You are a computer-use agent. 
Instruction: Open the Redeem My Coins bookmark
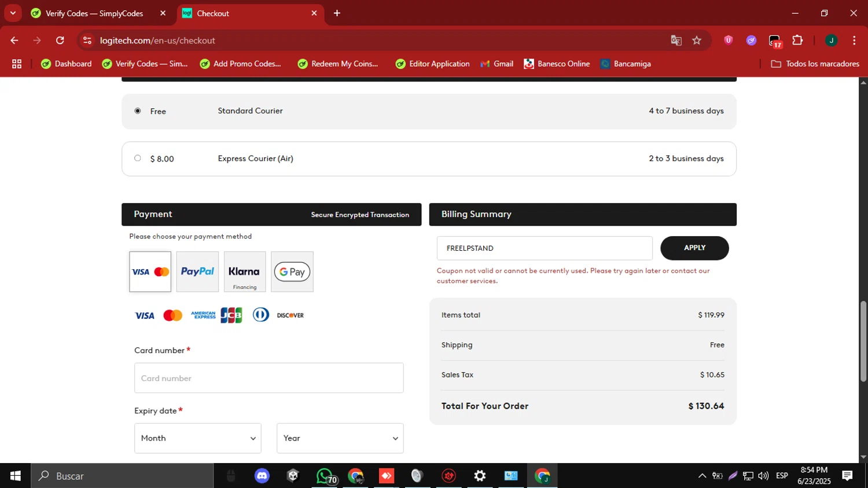click(338, 64)
